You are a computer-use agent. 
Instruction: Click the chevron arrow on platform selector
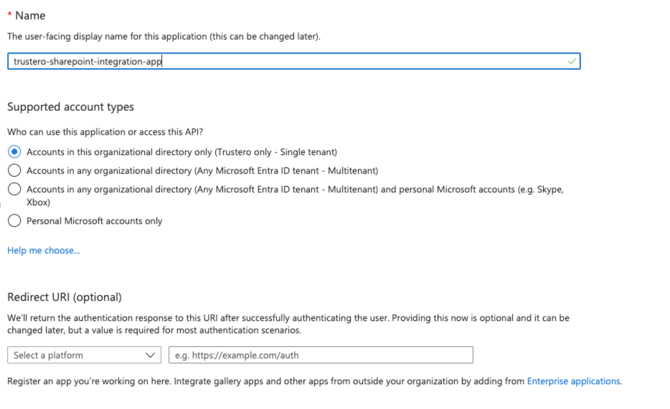150,355
